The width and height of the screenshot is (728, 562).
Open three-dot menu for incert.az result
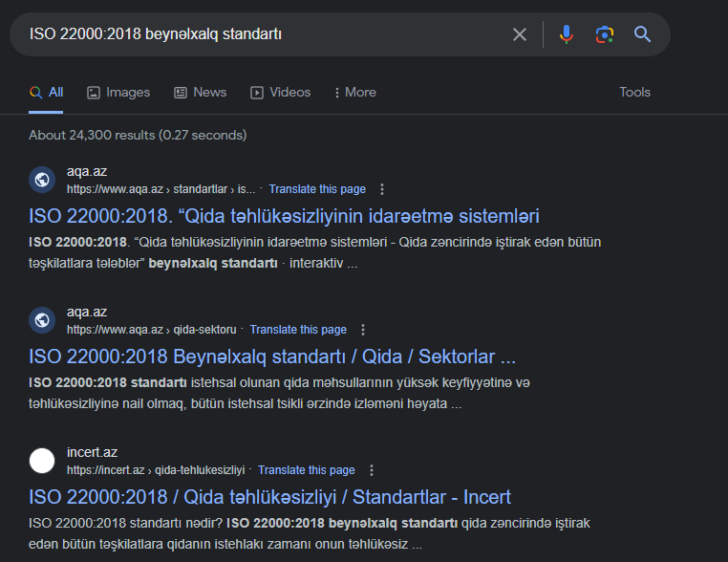point(371,470)
